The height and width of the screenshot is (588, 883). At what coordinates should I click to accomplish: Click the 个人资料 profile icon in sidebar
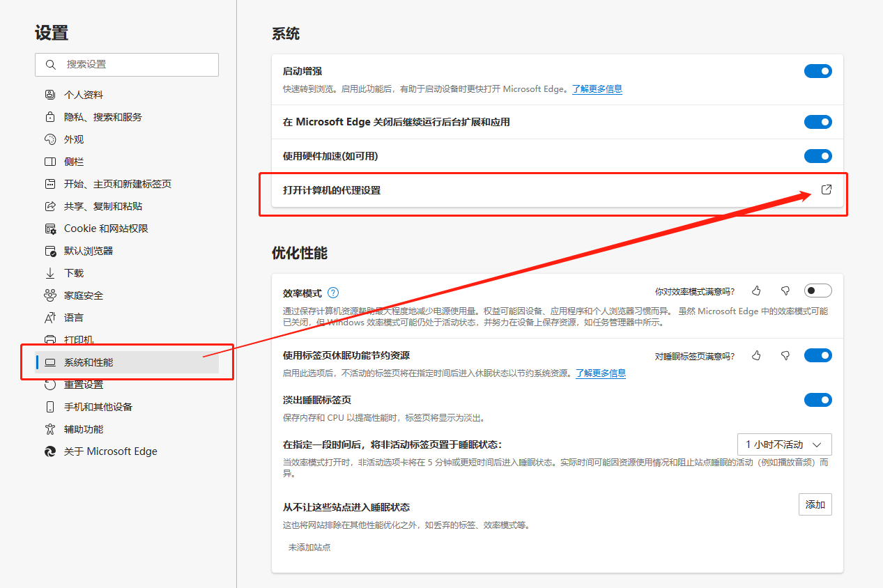[x=49, y=95]
